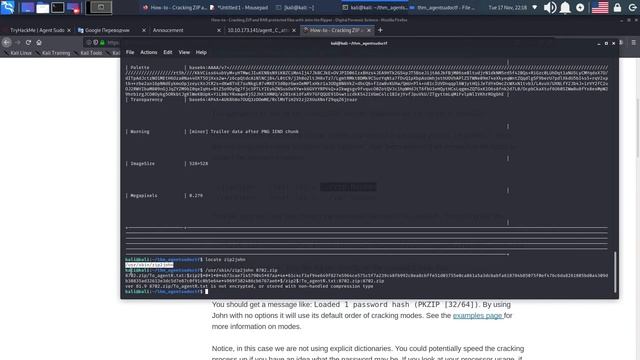Click the ImageSize 528x528 value

[x=198, y=164]
